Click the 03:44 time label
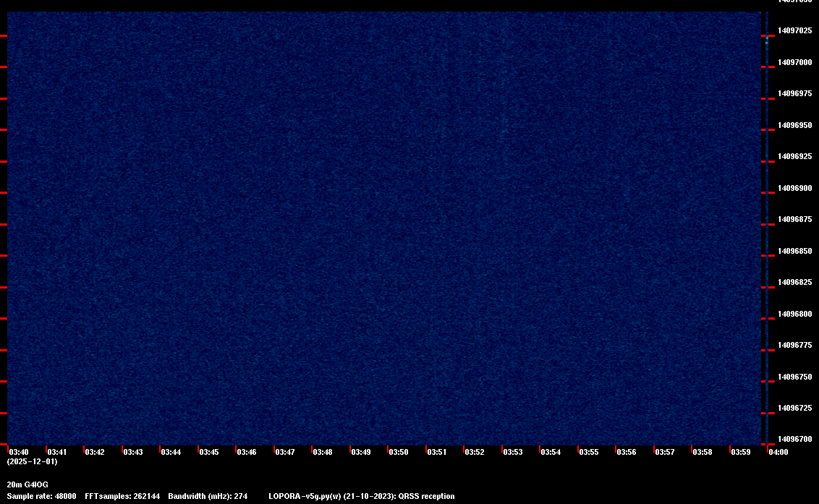819x504 pixels. 171,452
